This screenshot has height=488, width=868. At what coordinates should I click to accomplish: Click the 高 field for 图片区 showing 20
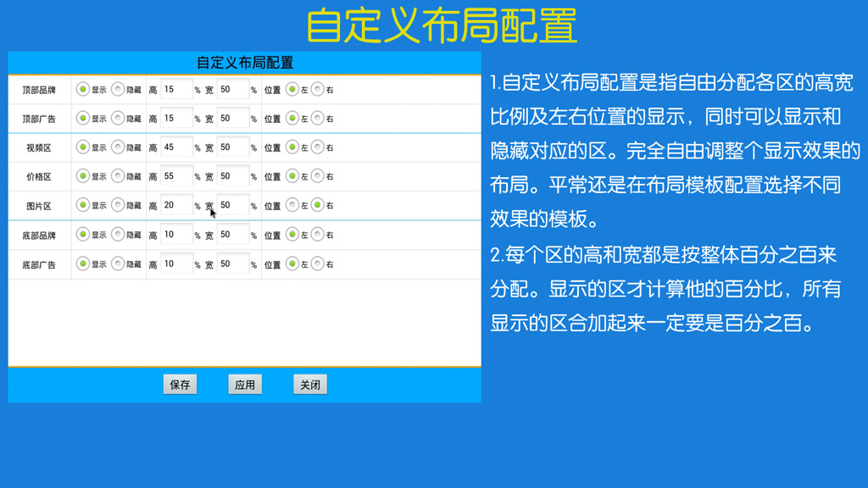[176, 205]
